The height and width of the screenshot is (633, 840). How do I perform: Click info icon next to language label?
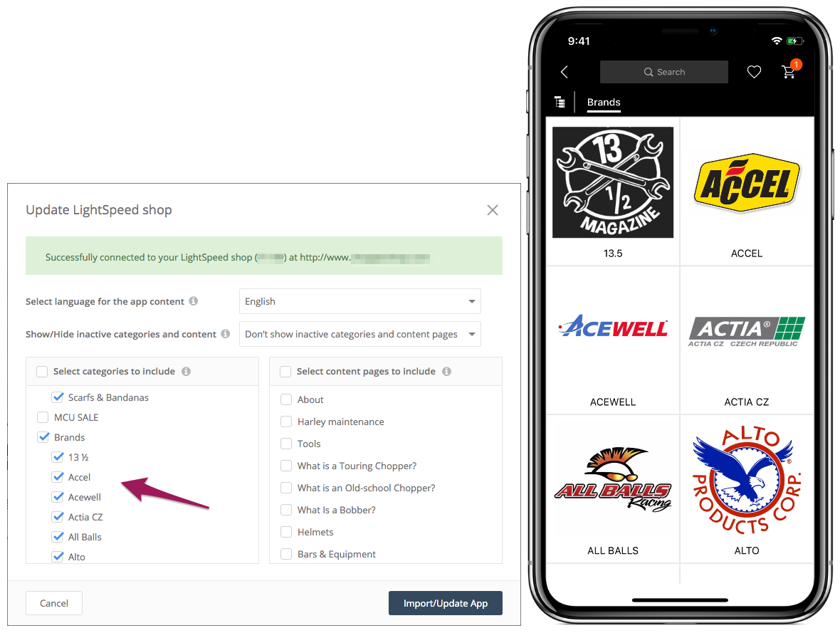(x=194, y=300)
